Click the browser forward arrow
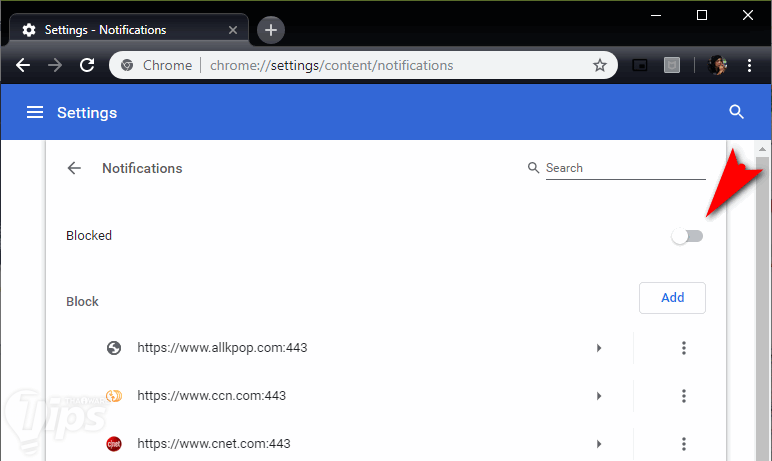Viewport: 772px width, 461px height. [55, 65]
